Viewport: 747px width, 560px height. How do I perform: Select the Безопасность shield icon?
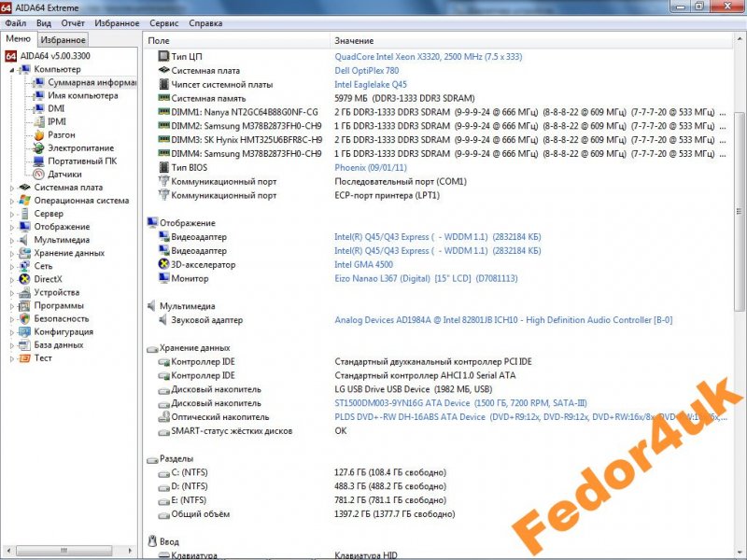pos(24,318)
